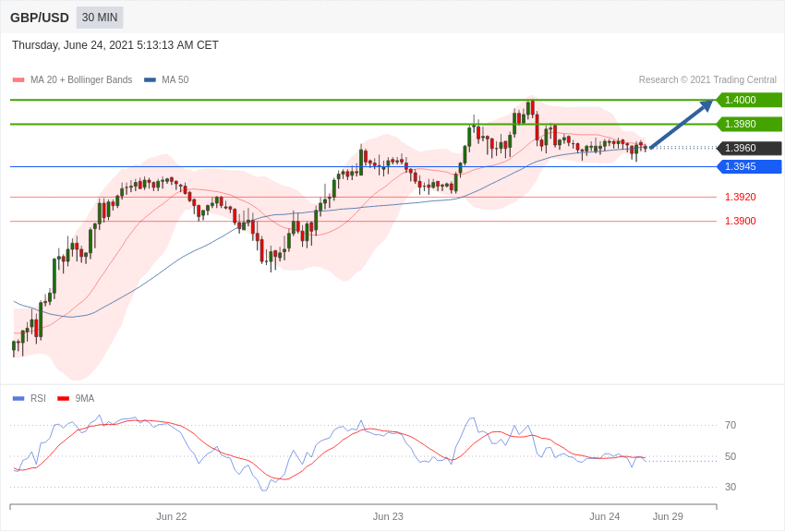
Task: Click the red 9MA legend swatch
Action: click(x=64, y=399)
